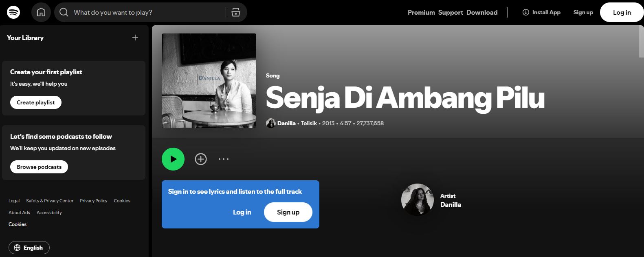Open the Support link
Screen dimensions: 644x257
(x=451, y=12)
